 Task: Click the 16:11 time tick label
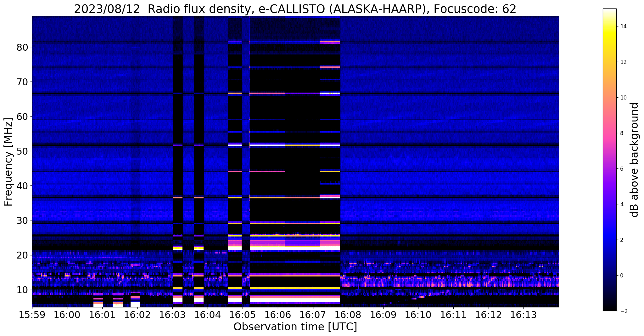[x=453, y=315]
